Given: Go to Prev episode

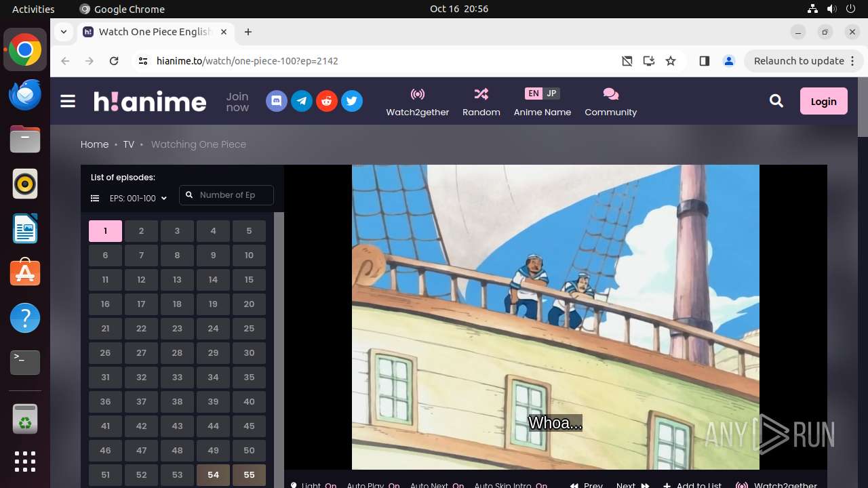Looking at the screenshot, I should [x=587, y=485].
